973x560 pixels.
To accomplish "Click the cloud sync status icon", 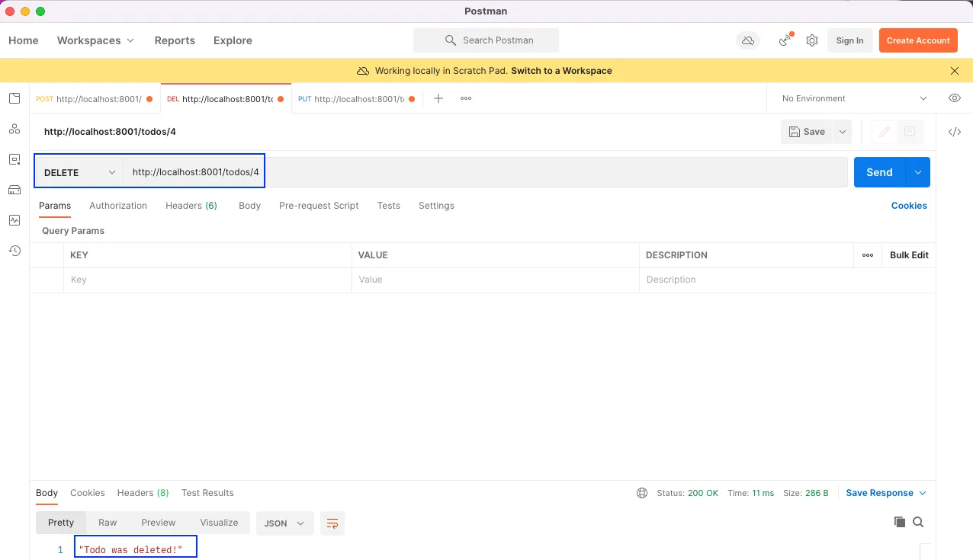I will tap(748, 40).
